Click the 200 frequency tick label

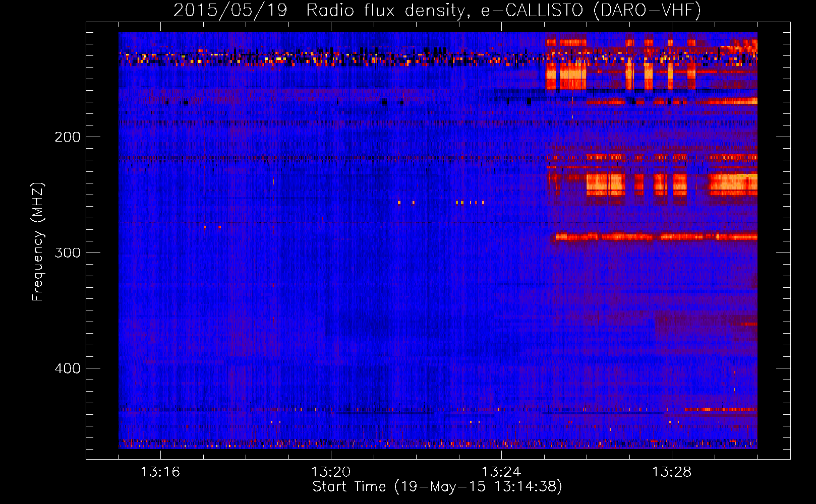click(x=68, y=137)
